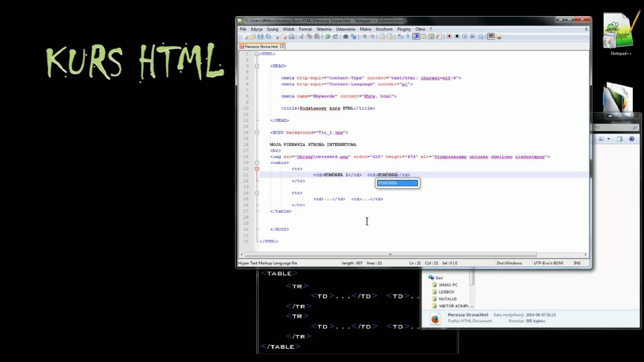This screenshot has width=644, height=362.
Task: Open the Szukaj menu
Action: (x=273, y=29)
